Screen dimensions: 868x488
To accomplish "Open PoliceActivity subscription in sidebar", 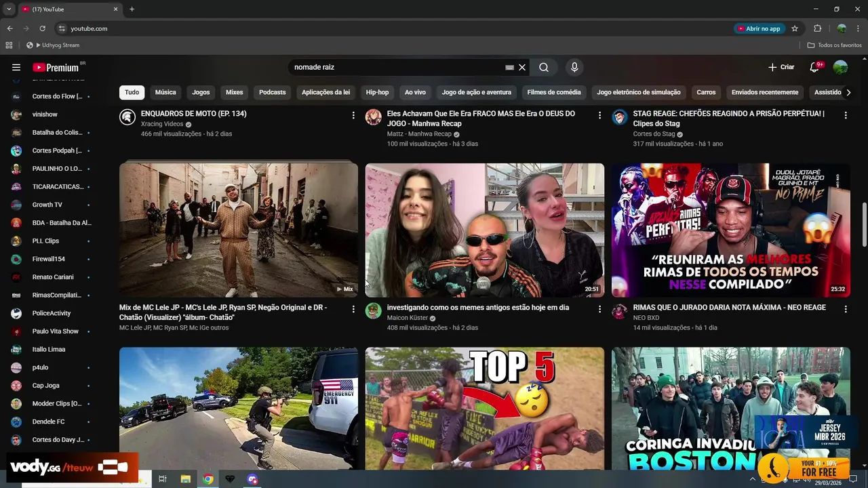I will pyautogui.click(x=50, y=313).
